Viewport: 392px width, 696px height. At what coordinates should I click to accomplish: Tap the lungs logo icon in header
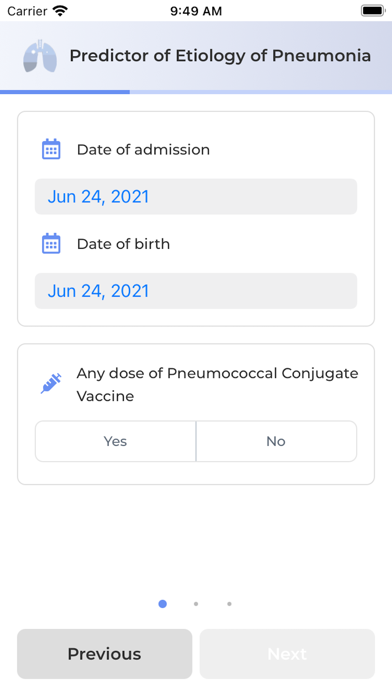(x=40, y=56)
